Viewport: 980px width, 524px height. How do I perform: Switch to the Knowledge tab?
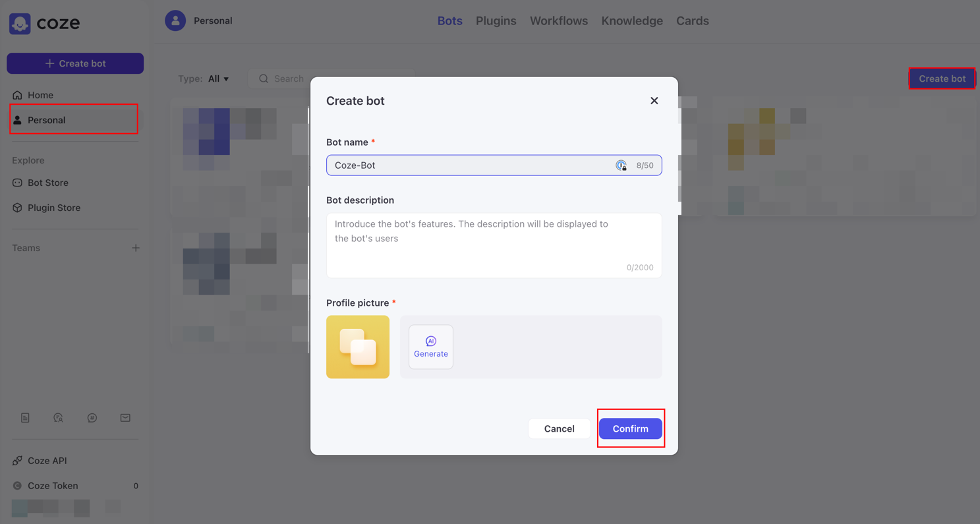pyautogui.click(x=632, y=20)
